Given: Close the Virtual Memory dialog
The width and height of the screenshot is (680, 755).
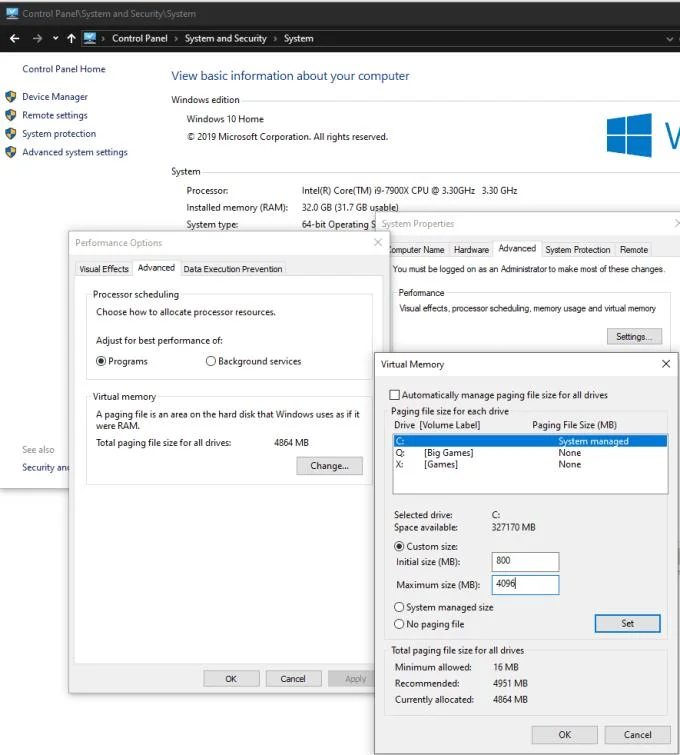Looking at the screenshot, I should [x=666, y=364].
